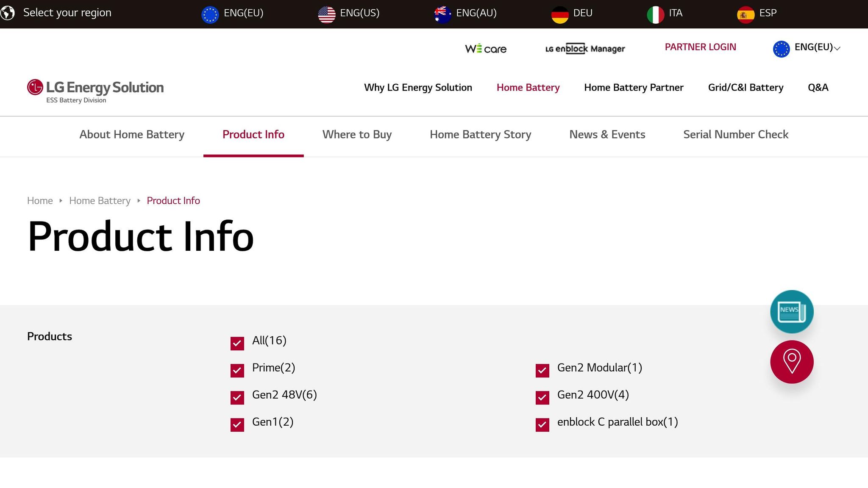The height and width of the screenshot is (488, 868).
Task: Uncheck the All(16) products checkbox
Action: tap(237, 343)
